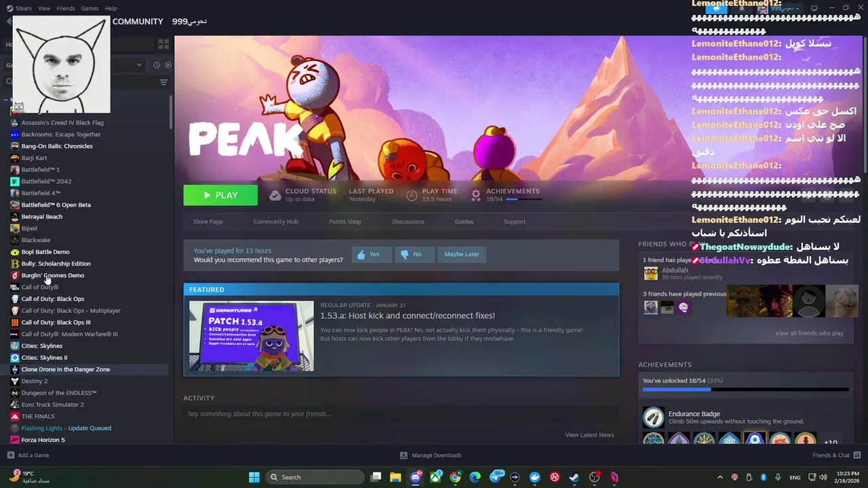This screenshot has height=488, width=868.
Task: Click the achievements progress bar
Action: point(746,390)
